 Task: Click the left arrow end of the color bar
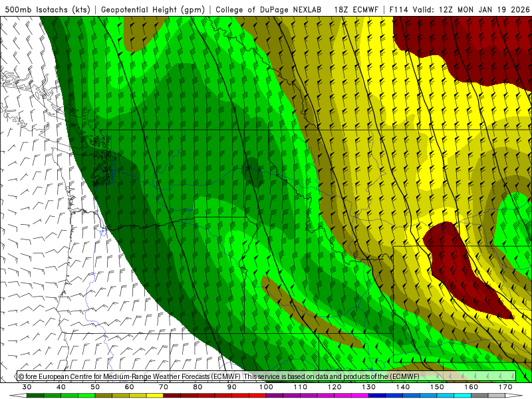coord(19,396)
